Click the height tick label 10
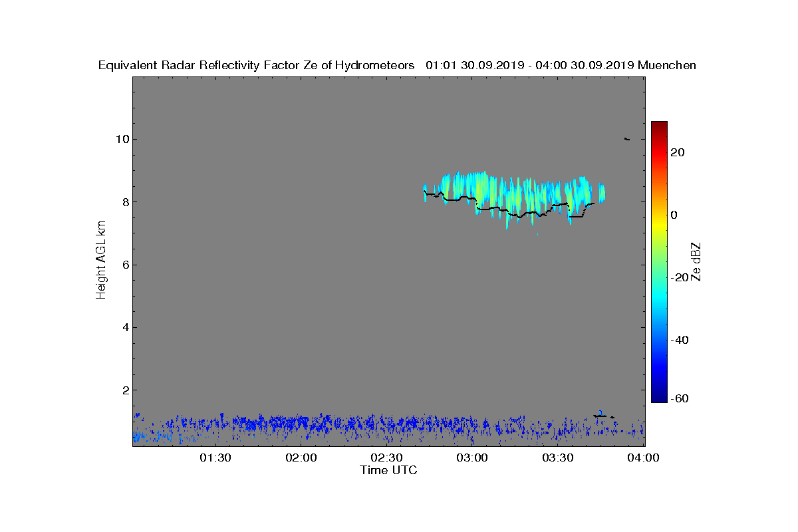798x532 pixels. [122, 139]
